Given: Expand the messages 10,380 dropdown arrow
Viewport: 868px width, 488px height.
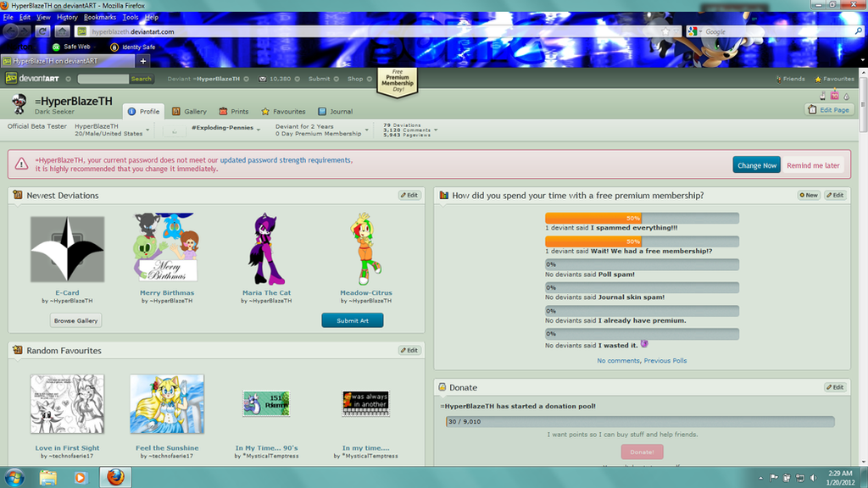Looking at the screenshot, I should click(x=298, y=79).
